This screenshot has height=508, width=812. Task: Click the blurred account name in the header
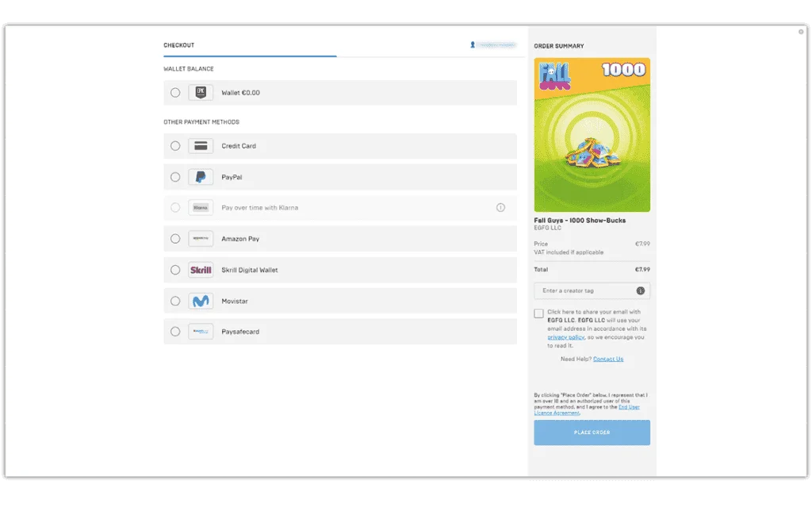[496, 45]
